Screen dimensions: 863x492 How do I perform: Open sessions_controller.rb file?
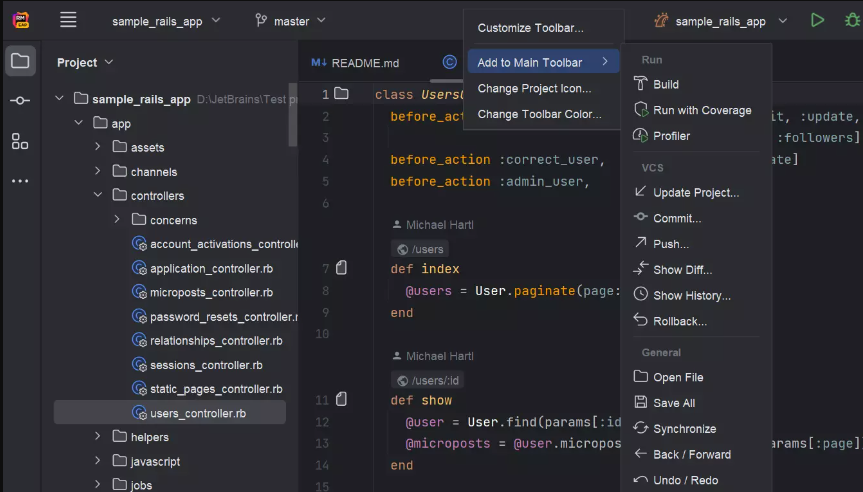[x=206, y=365]
